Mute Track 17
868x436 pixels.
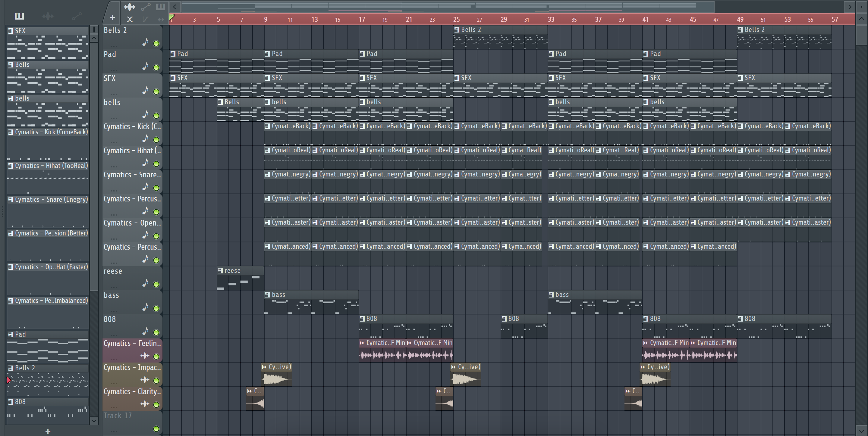pos(156,429)
